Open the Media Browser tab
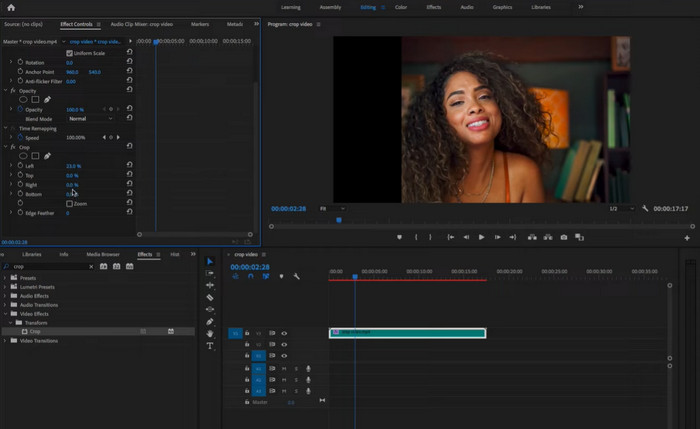 pyautogui.click(x=103, y=254)
